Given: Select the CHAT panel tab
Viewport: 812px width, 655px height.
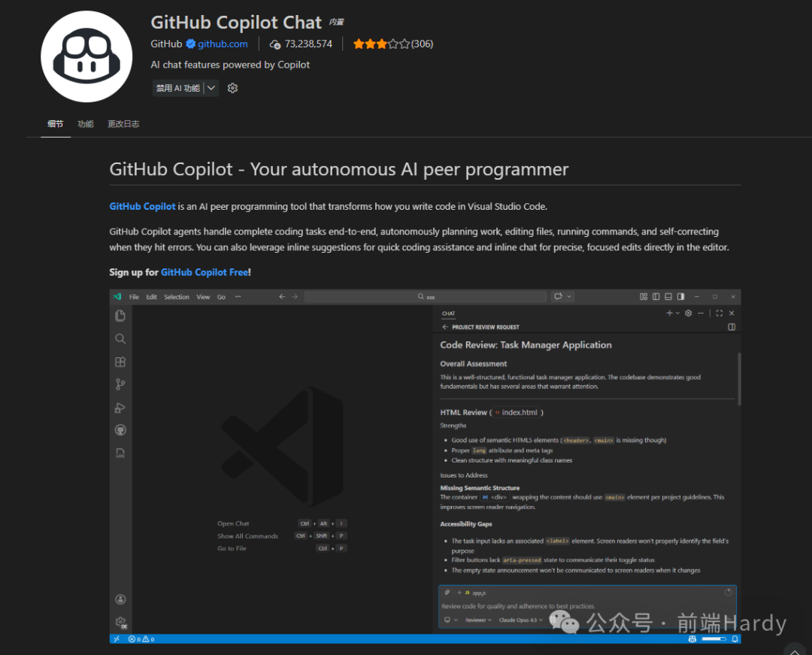Looking at the screenshot, I should coord(448,314).
